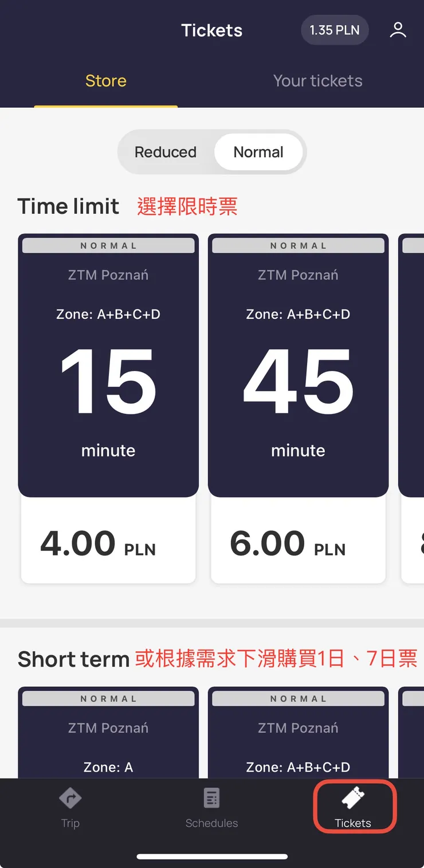Choose the Short term Zone A+B+C+D ticket
This screenshot has height=868, width=424.
(298, 740)
